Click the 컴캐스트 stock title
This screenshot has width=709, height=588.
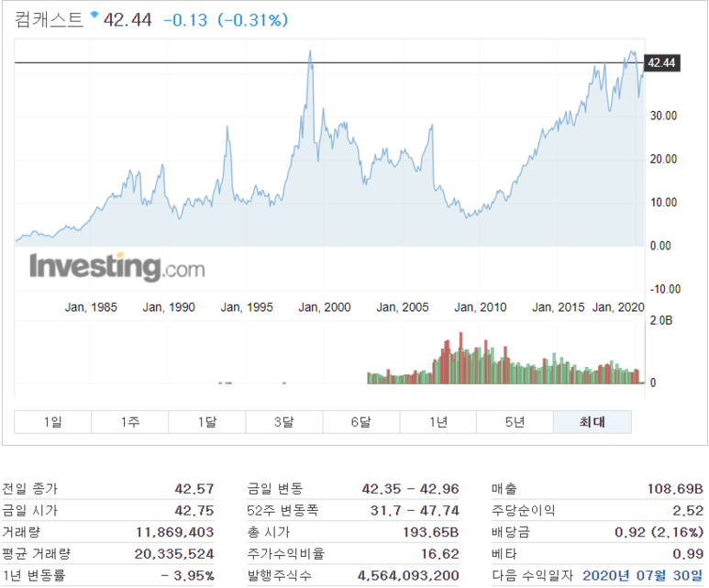coord(50,20)
